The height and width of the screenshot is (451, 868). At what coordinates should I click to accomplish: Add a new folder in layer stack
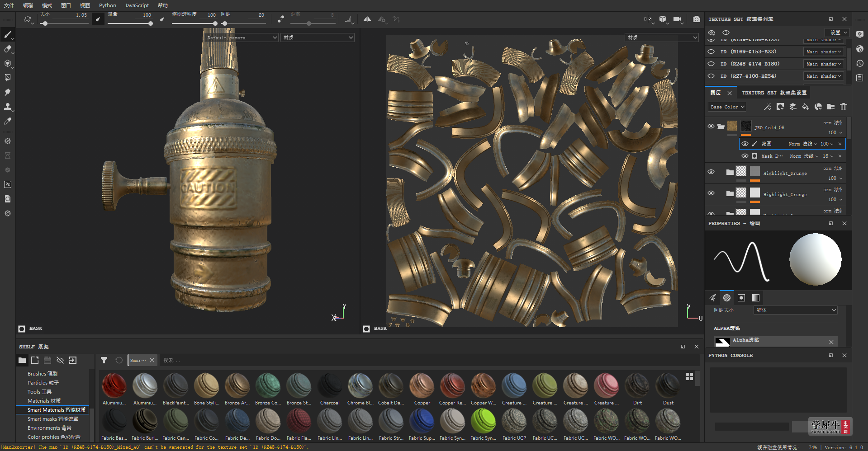(x=831, y=107)
